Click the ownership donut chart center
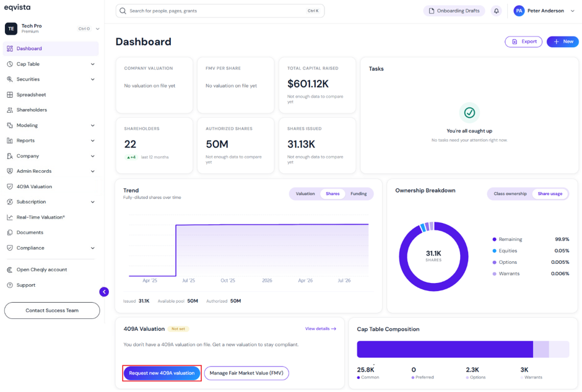Image resolution: width=582 pixels, height=392 pixels. coord(433,256)
